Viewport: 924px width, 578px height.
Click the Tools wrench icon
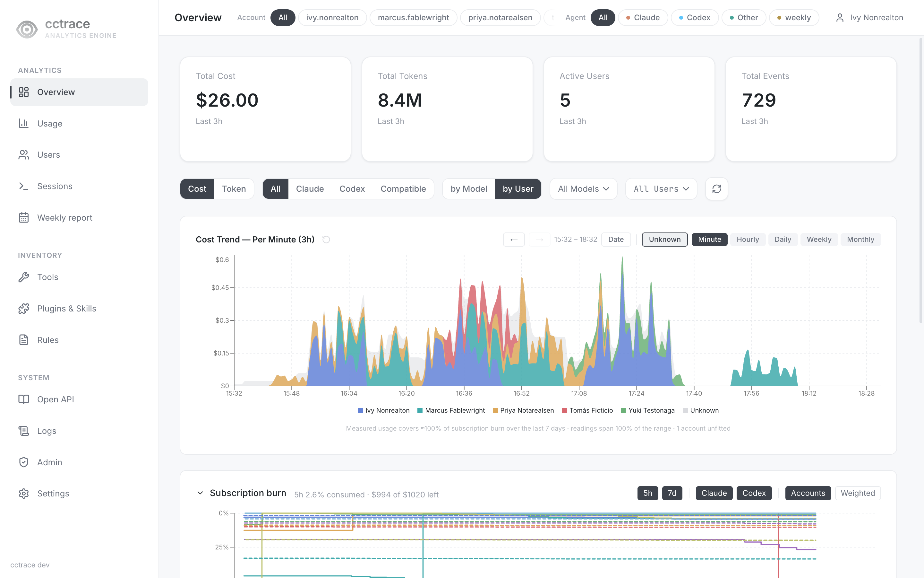(24, 277)
